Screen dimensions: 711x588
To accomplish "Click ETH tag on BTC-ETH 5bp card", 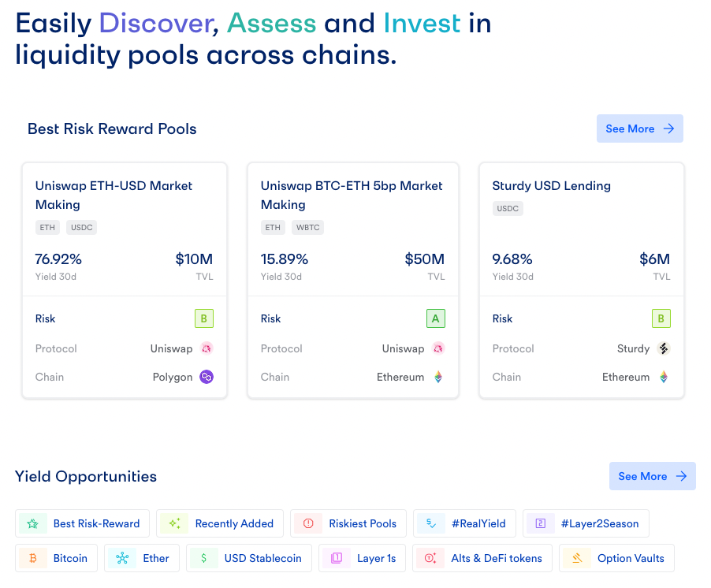I will tap(273, 227).
